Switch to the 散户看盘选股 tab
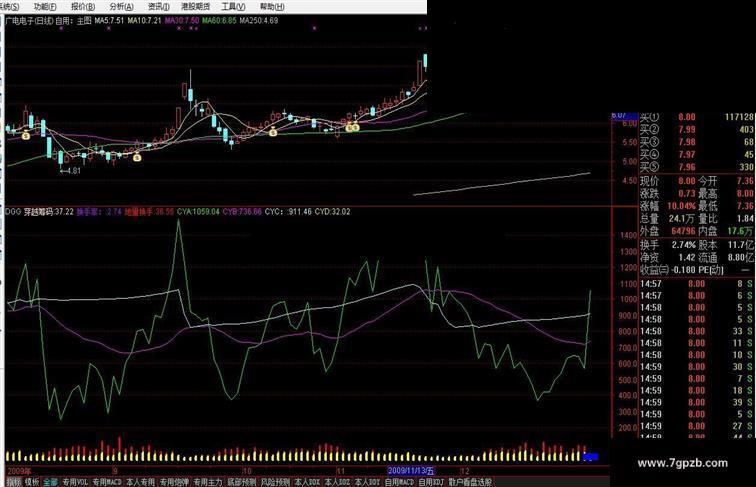The height and width of the screenshot is (487, 756). click(x=470, y=482)
